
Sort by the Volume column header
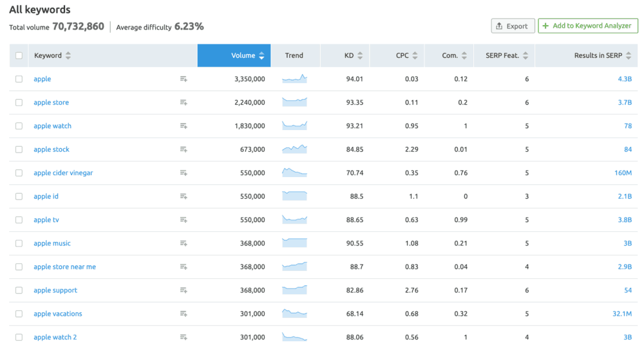point(234,55)
